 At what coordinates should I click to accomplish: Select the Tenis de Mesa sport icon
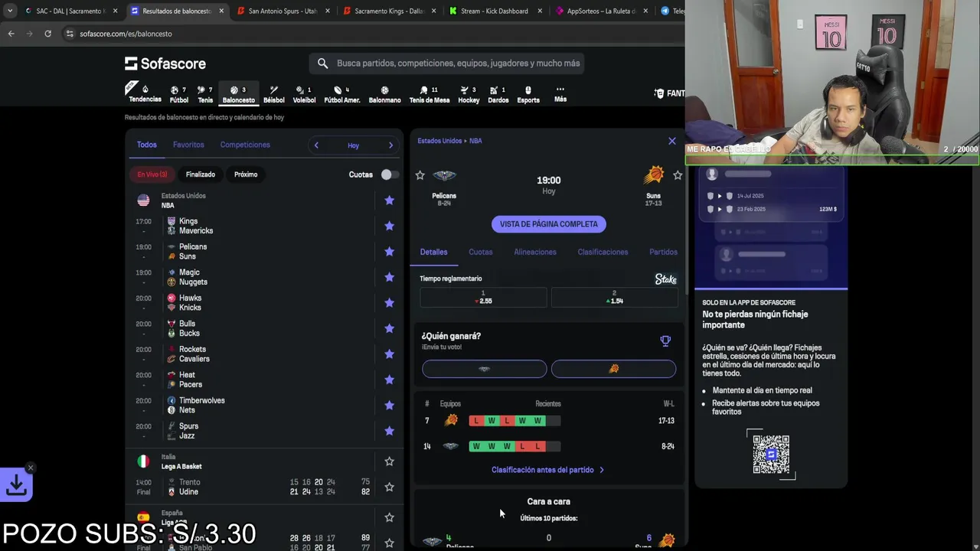[430, 94]
